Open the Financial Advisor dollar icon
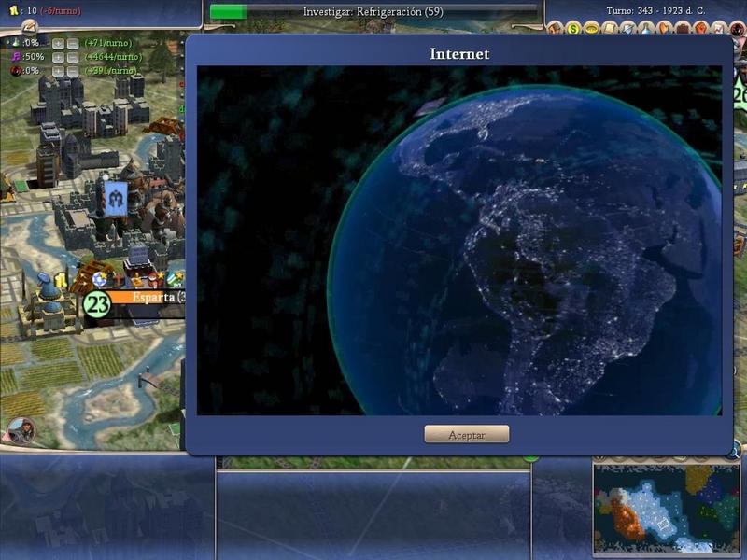This screenshot has height=560, width=747. point(573,29)
